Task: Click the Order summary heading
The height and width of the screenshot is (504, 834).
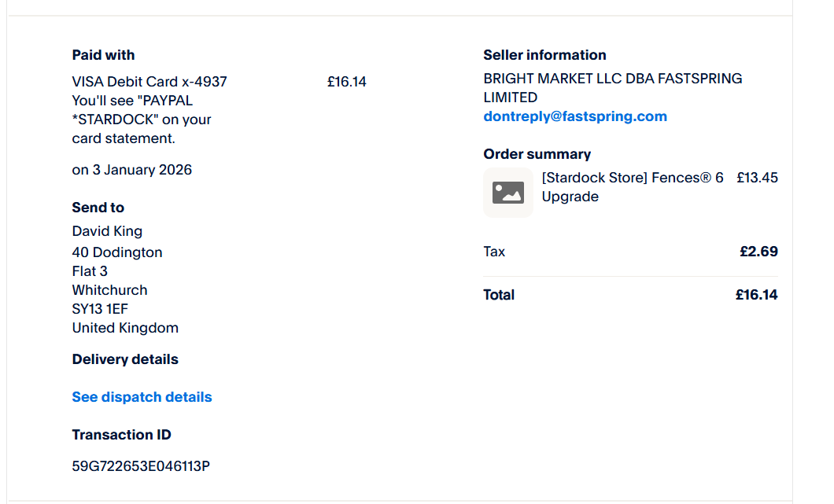Action: click(537, 154)
